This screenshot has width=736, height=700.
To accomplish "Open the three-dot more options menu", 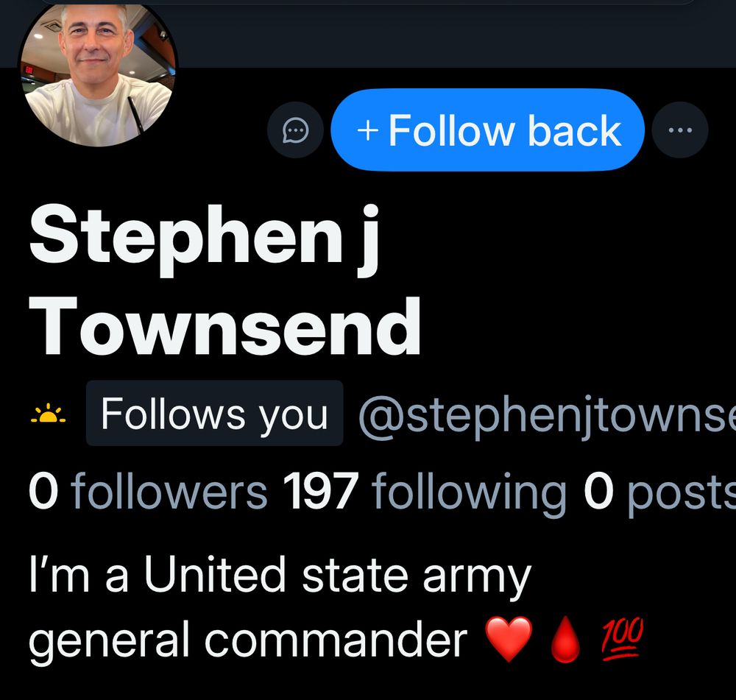I will 679,130.
